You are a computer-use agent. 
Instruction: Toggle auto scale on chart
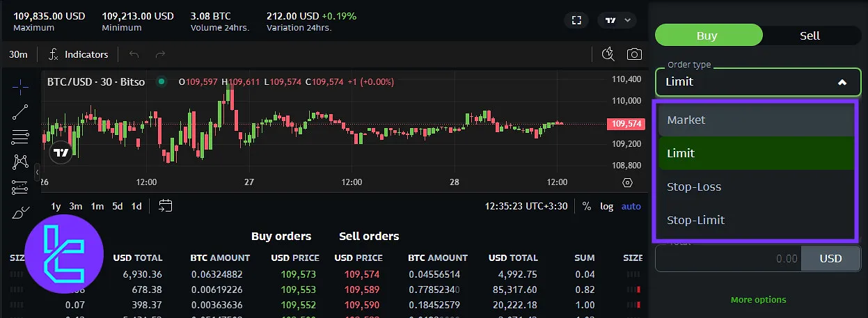[x=631, y=206]
